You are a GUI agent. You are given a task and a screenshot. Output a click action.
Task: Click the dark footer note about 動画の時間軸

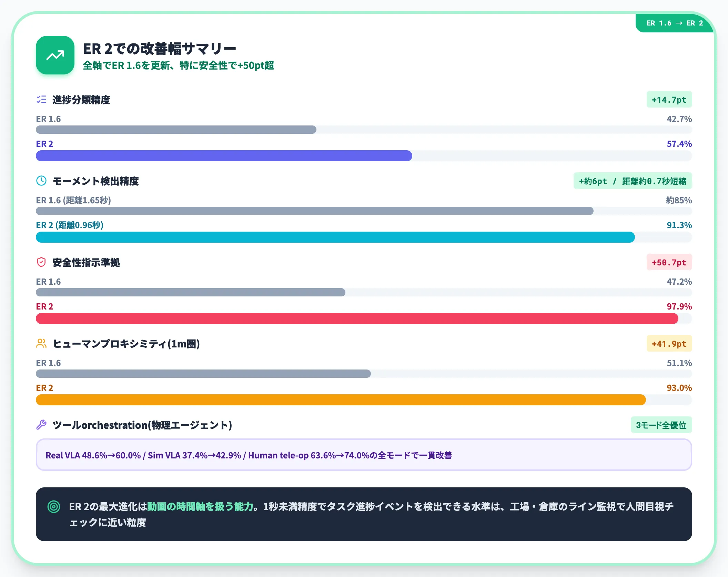coord(364,514)
